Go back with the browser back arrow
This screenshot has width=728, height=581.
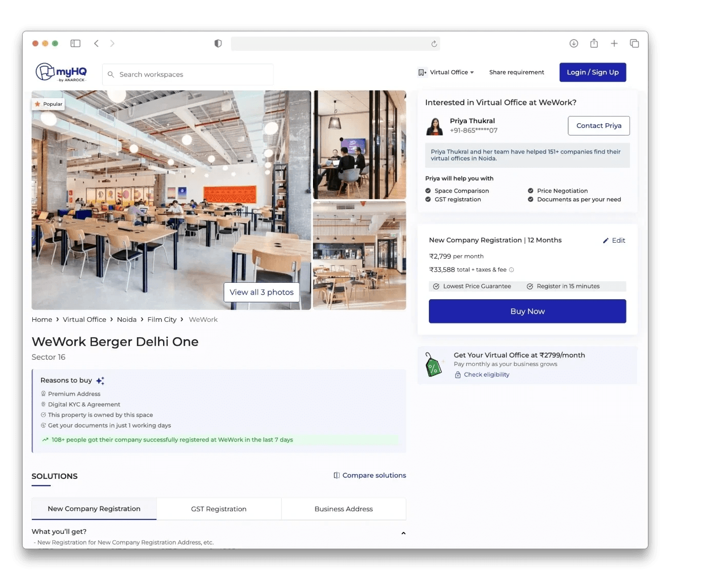[96, 44]
